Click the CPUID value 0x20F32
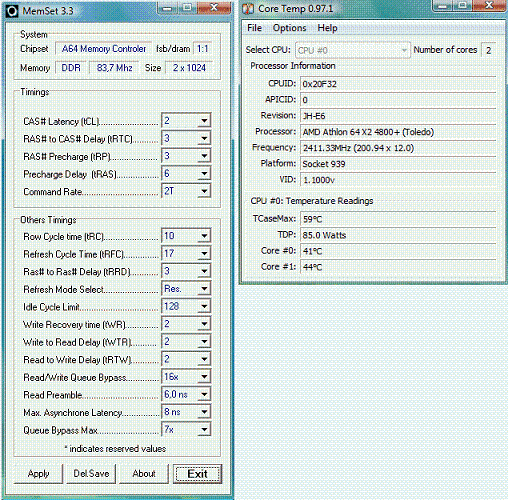Screen dimensions: 508x500 (398, 84)
